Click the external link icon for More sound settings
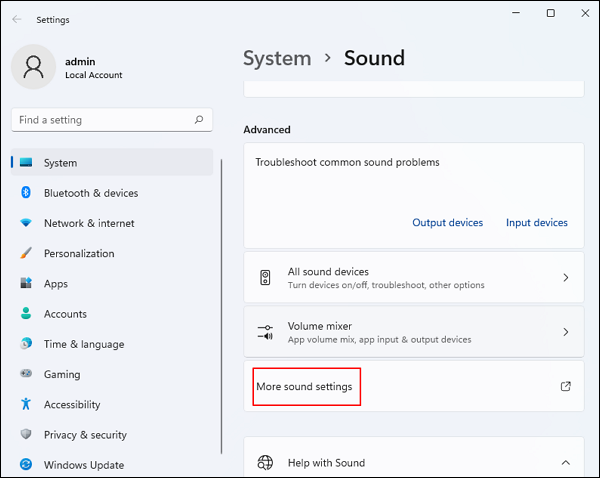 coord(565,386)
